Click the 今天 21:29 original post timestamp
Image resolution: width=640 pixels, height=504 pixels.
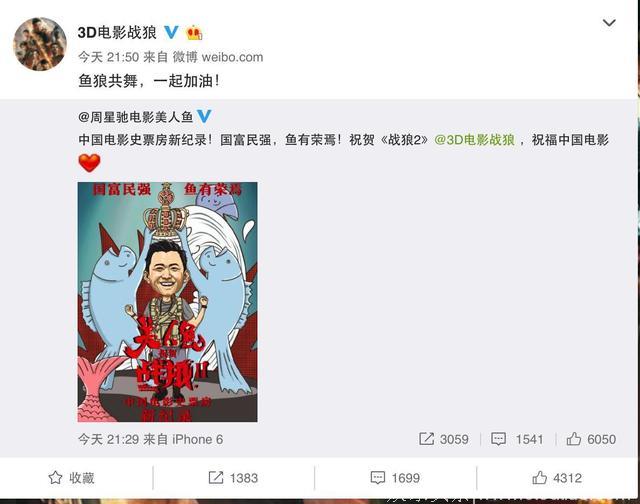click(x=109, y=439)
